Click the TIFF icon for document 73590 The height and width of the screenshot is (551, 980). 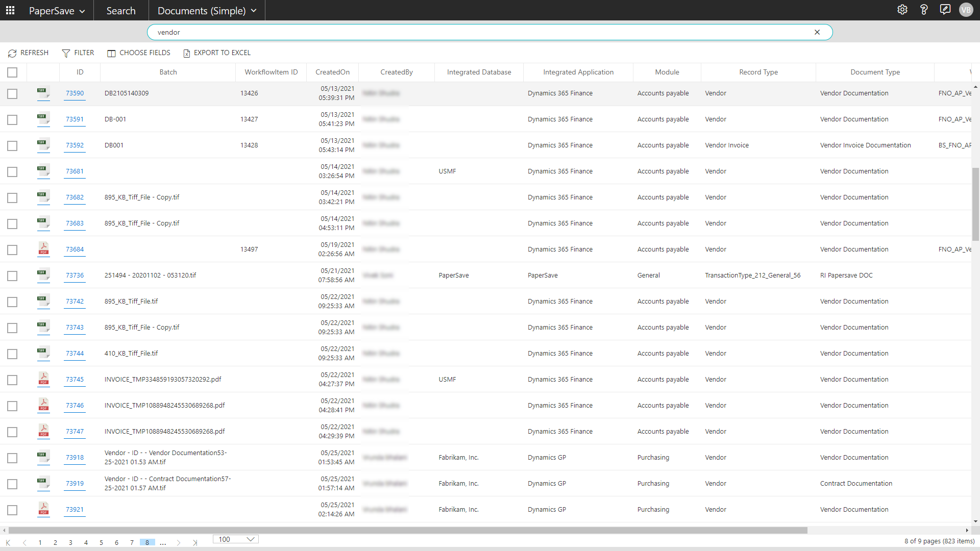click(x=44, y=93)
